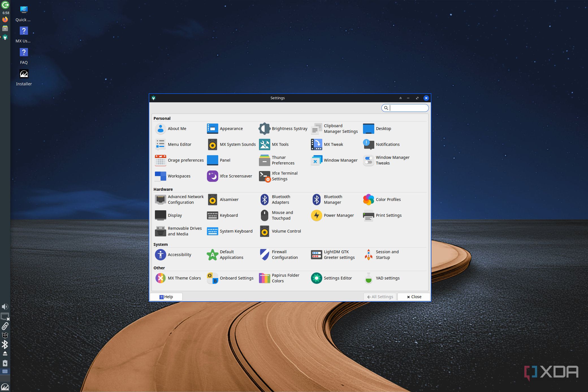The height and width of the screenshot is (392, 588).
Task: Open Advanced Network Configuration
Action: click(x=179, y=200)
